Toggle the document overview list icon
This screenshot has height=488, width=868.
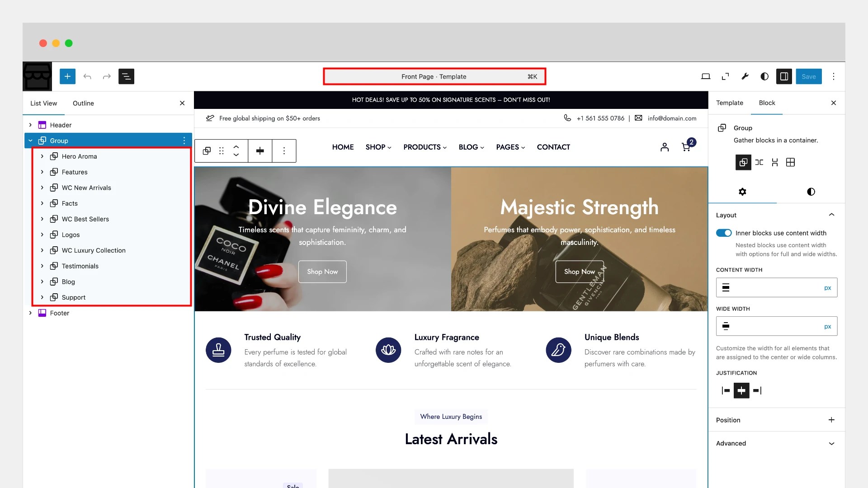pos(126,76)
